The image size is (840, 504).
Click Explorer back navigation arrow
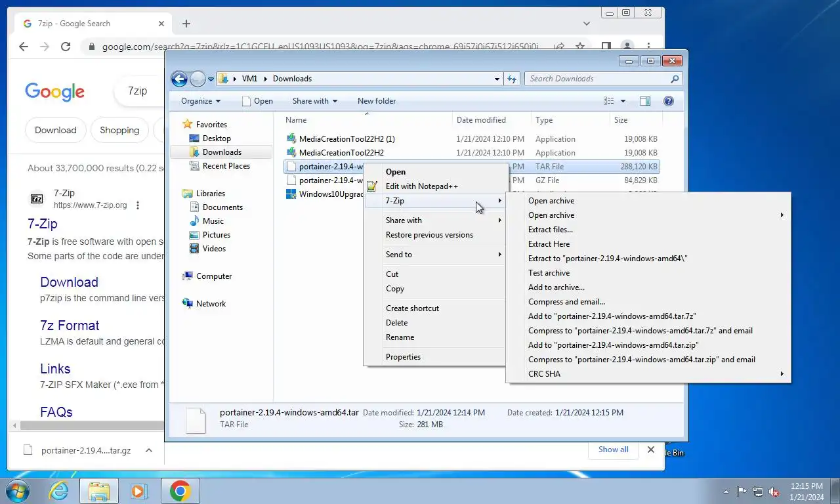click(179, 79)
